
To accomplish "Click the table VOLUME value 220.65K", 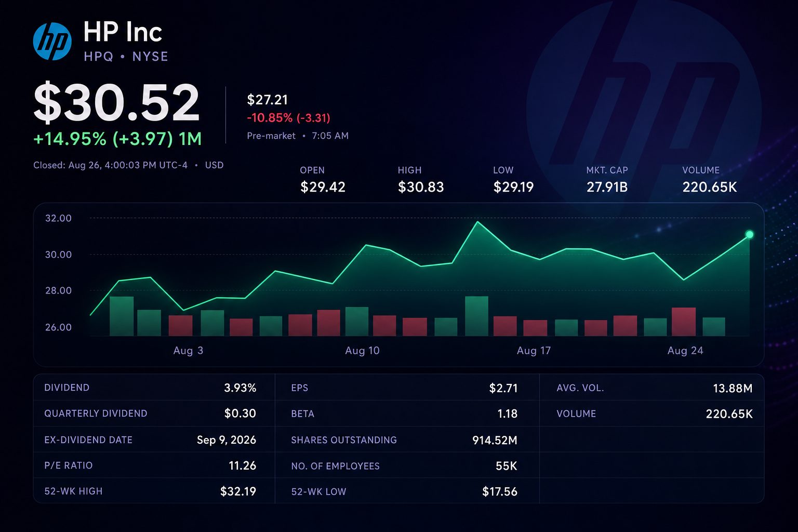I will [x=729, y=414].
